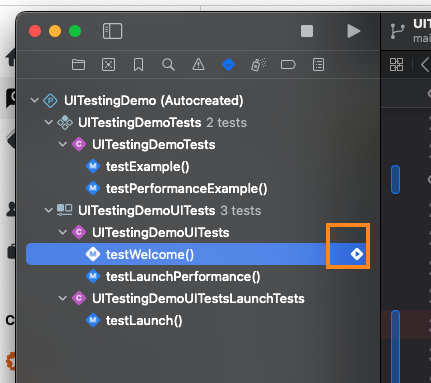Stop the running task
Viewport: 431px width, 383px height.
coord(307,31)
